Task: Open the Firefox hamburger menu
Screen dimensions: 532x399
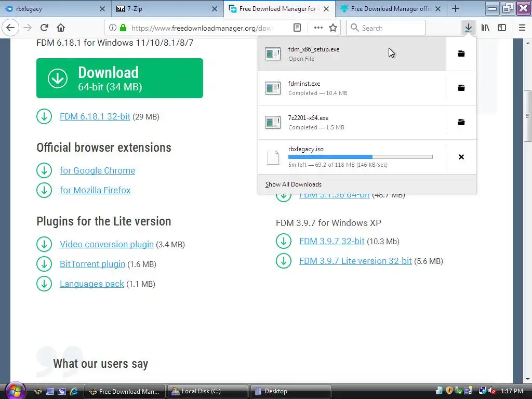Action: coord(522,28)
